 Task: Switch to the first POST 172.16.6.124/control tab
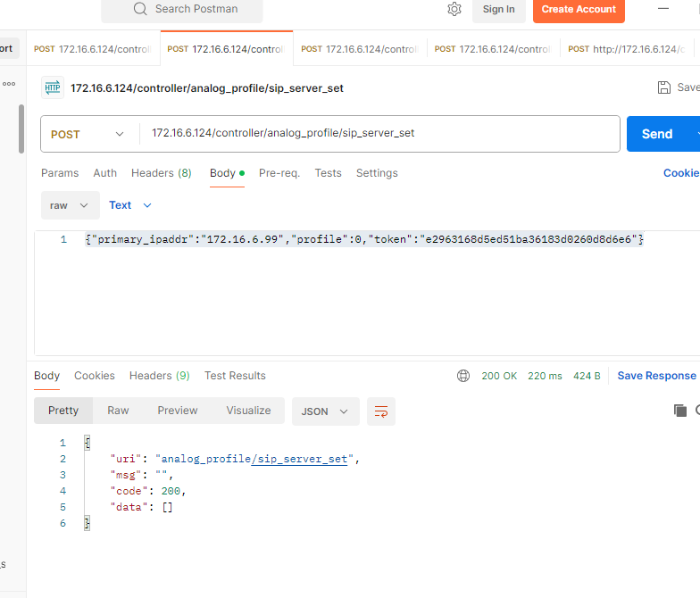point(93,48)
